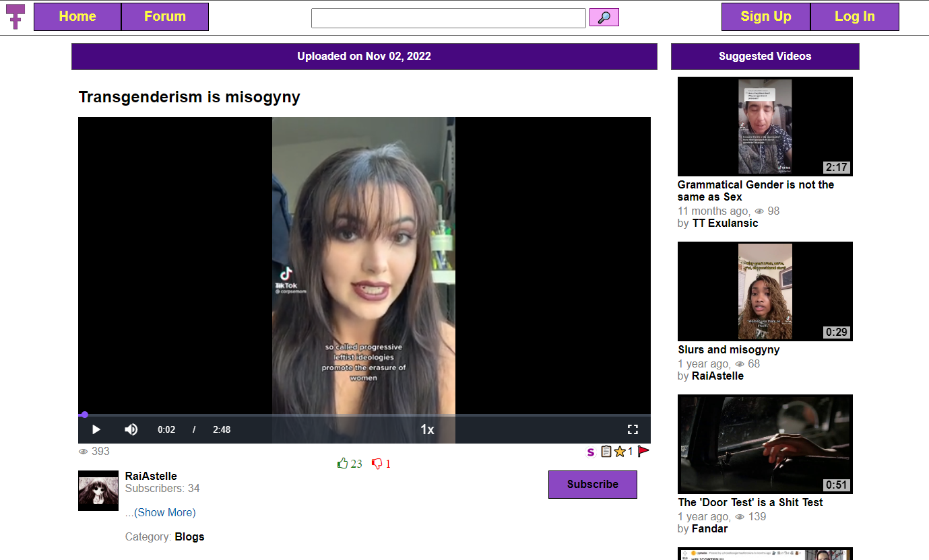
Task: Dislike the video with the thumbs down
Action: pos(377,464)
